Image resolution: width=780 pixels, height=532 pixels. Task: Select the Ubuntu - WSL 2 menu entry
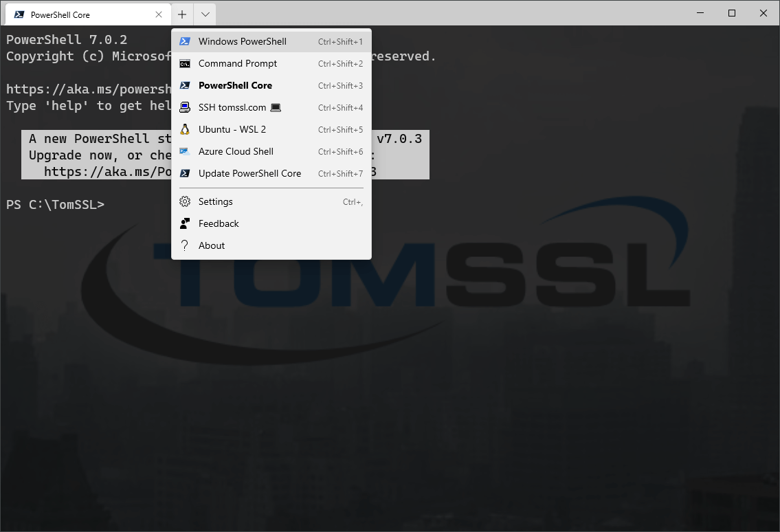tap(232, 129)
